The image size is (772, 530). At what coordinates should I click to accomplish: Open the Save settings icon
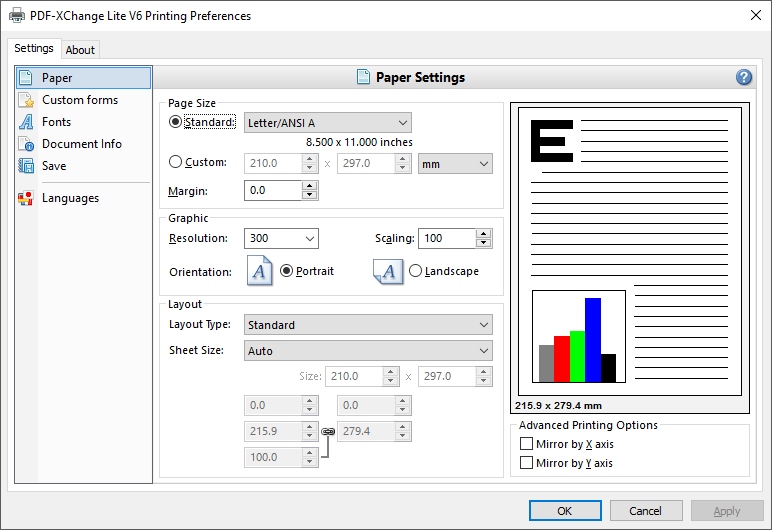coord(26,166)
